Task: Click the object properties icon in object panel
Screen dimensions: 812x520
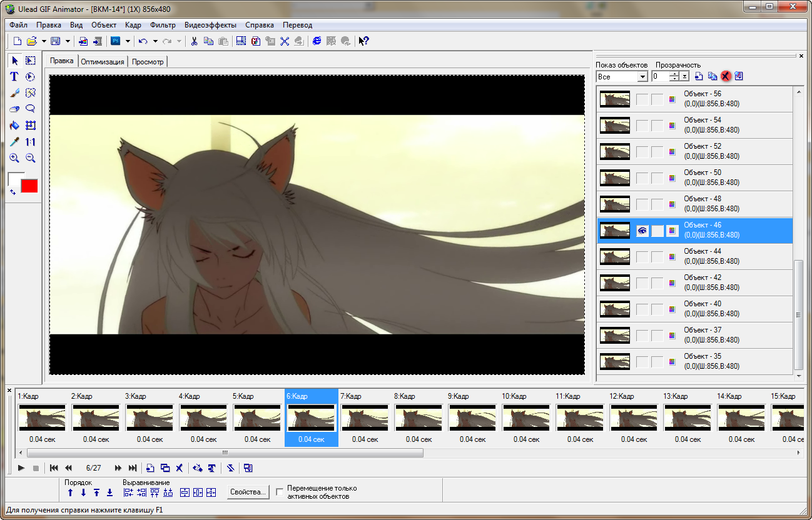Action: point(739,76)
